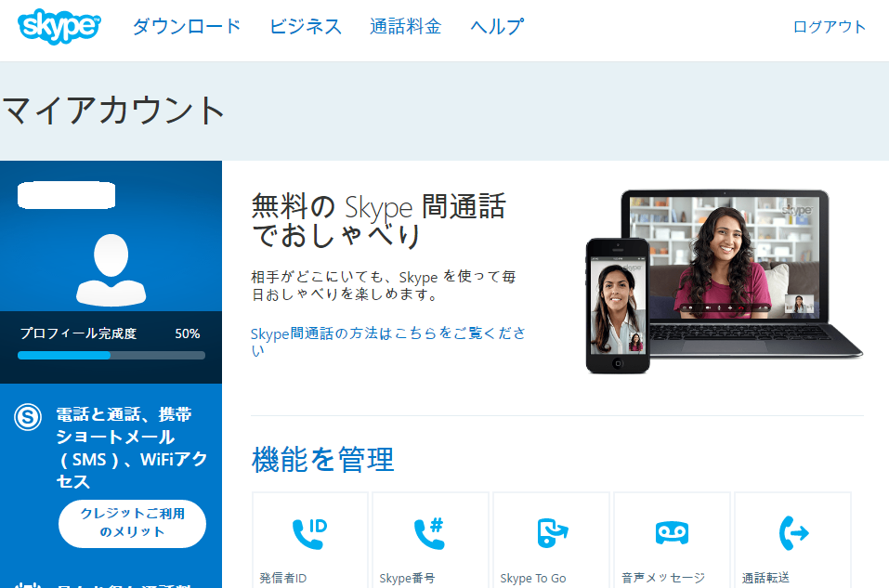Click the プロフィール完成度 50% label
Viewport: 889px width, 588px height.
pyautogui.click(x=109, y=333)
